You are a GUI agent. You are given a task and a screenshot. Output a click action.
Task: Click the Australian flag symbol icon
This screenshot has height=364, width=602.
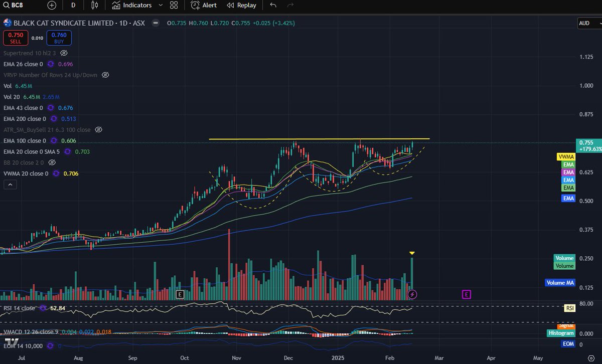(x=7, y=23)
